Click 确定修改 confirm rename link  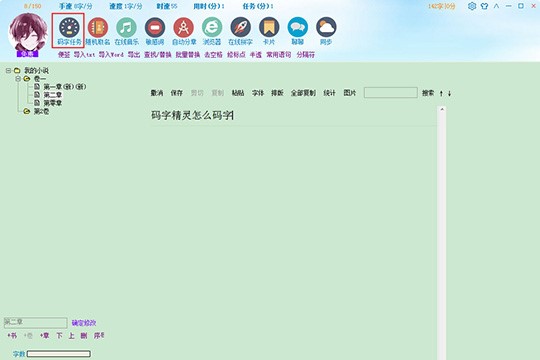pos(84,323)
